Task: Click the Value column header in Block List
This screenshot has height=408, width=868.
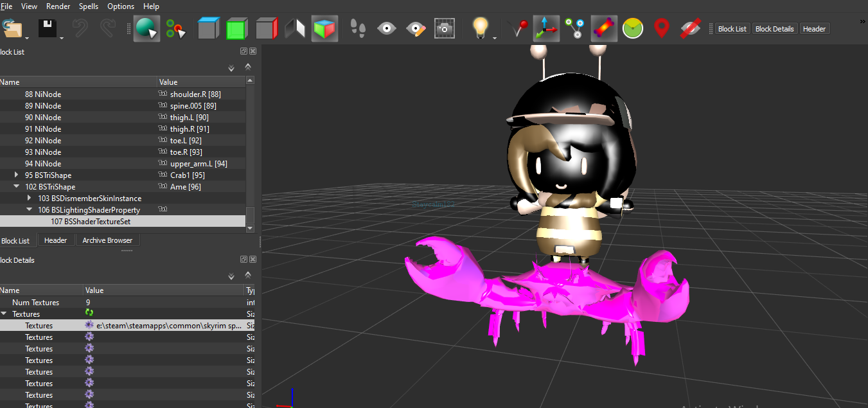Action: tap(201, 82)
